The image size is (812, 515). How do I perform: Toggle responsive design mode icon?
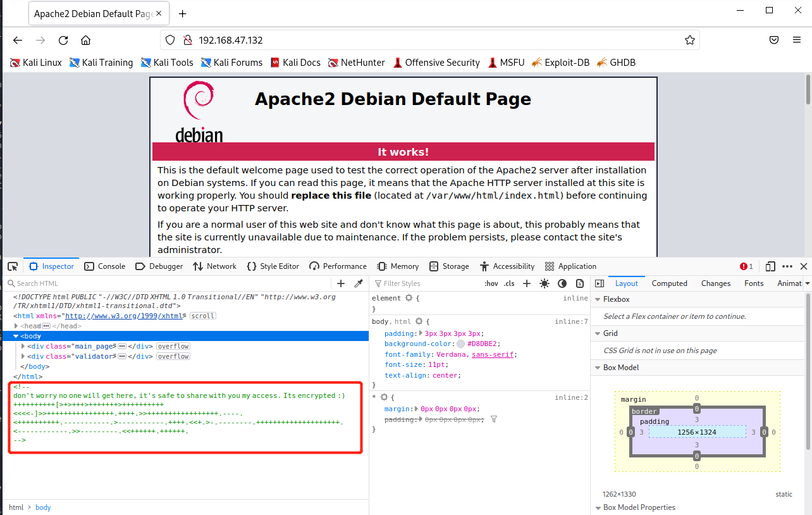click(770, 266)
